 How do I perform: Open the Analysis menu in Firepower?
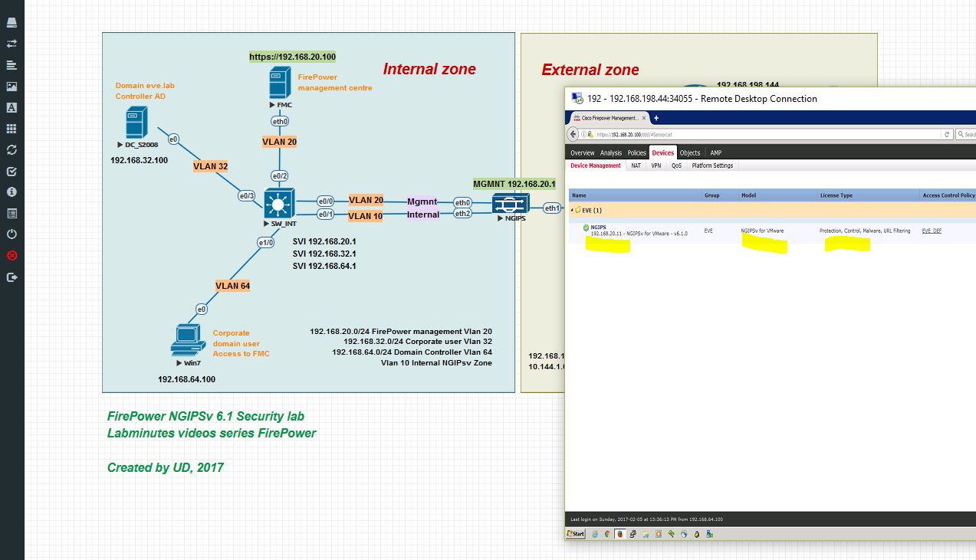point(611,153)
